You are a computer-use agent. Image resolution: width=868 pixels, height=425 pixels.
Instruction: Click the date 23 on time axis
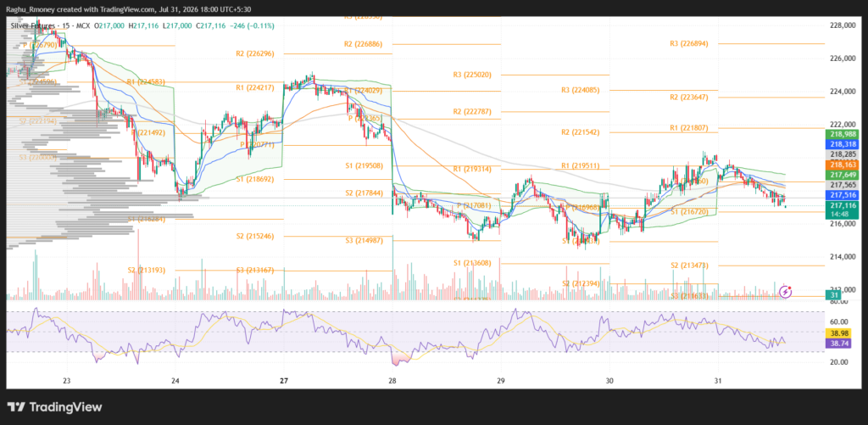coord(66,381)
